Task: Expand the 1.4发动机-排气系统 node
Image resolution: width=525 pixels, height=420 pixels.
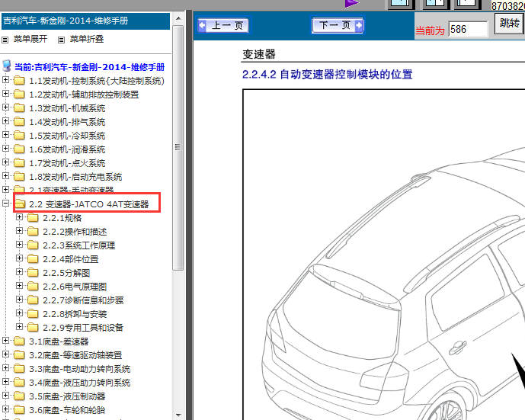Action: click(x=5, y=121)
